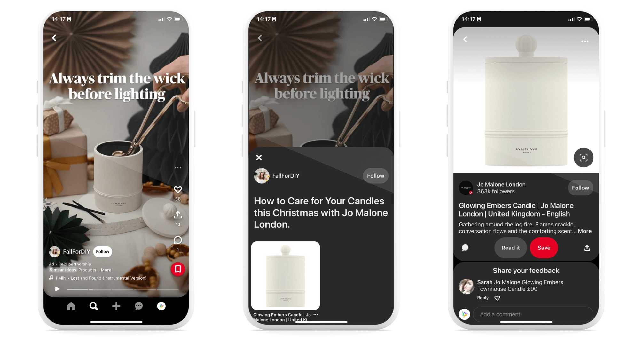This screenshot has width=644, height=345.
Task: Tap the visual search camera icon on right
Action: click(x=583, y=157)
